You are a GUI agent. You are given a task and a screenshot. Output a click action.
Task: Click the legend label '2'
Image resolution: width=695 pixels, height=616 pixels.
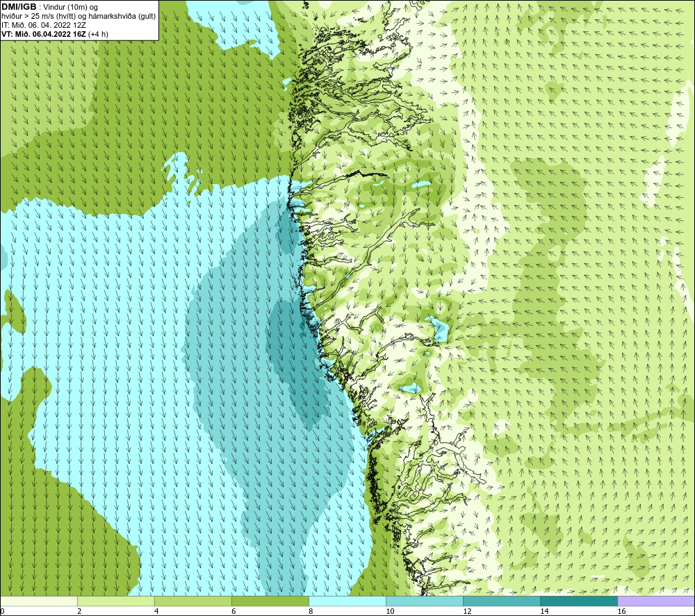pos(79,612)
